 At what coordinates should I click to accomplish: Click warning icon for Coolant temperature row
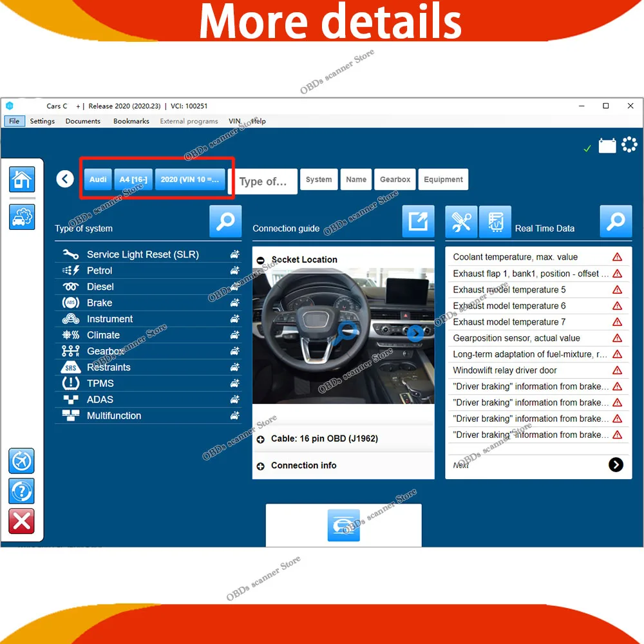tap(617, 257)
